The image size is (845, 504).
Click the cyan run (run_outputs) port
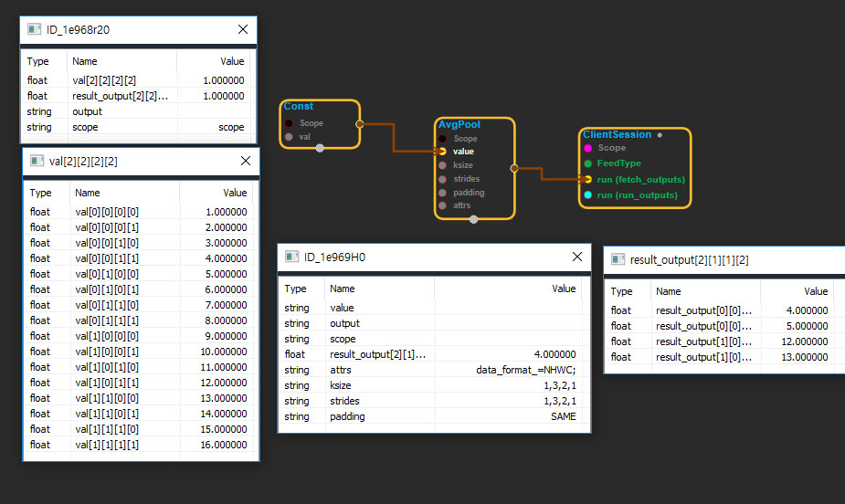click(x=588, y=195)
